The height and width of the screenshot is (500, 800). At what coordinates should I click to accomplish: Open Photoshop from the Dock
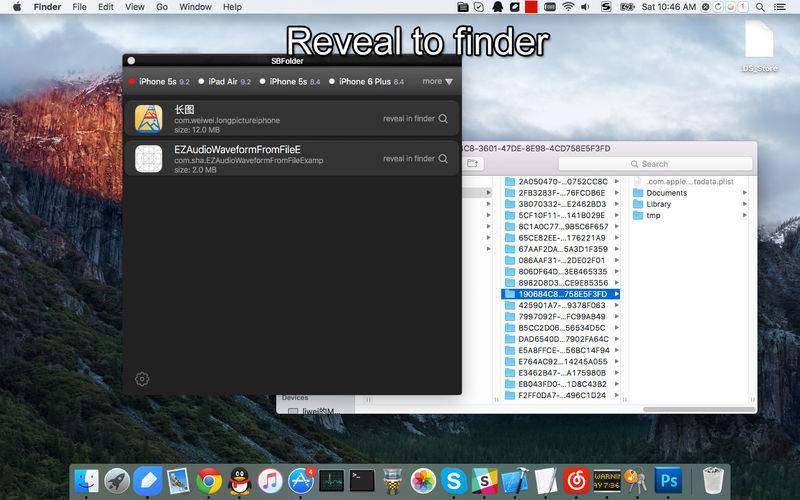pyautogui.click(x=668, y=481)
